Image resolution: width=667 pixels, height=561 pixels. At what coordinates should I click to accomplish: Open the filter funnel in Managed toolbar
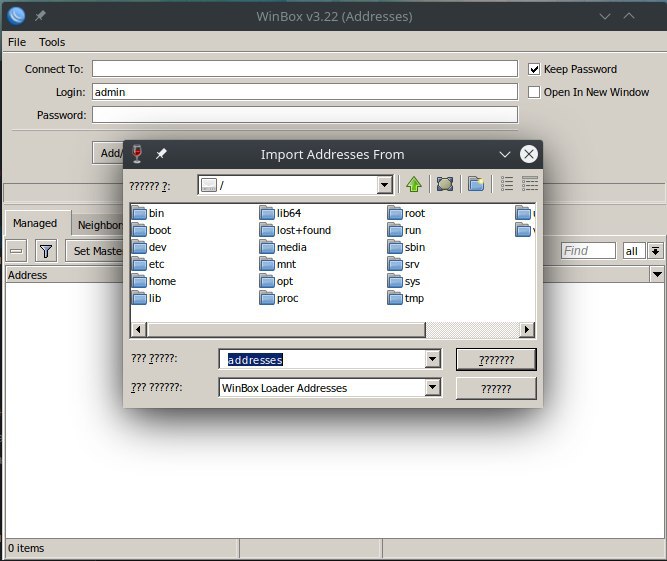click(x=46, y=251)
